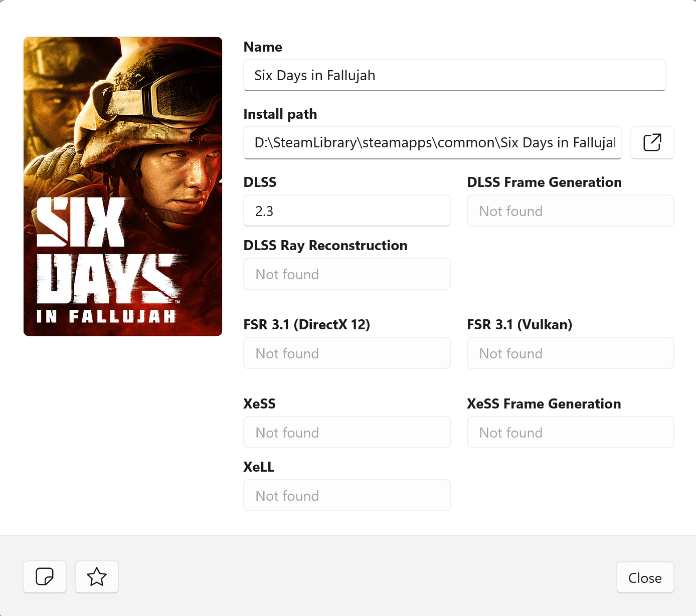Viewport: 696px width, 616px height.
Task: Click the XeSS Frame Generation field
Action: [570, 433]
